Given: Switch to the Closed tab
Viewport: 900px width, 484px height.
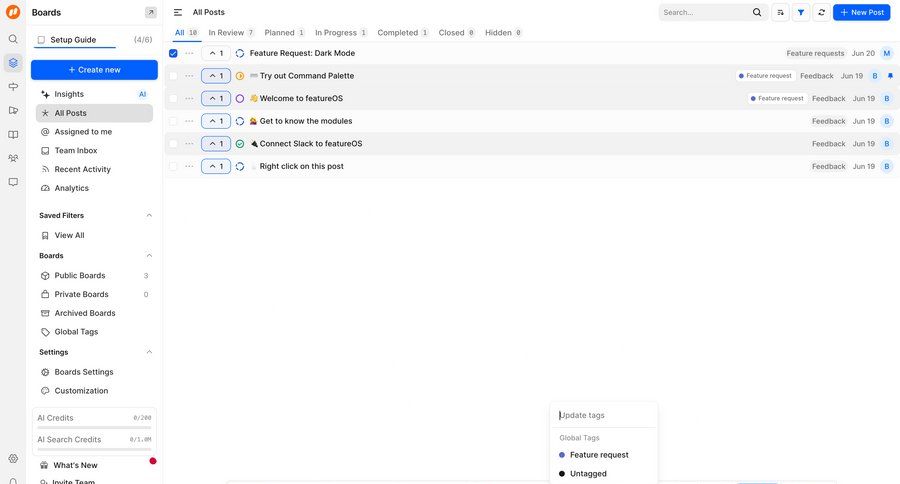Looking at the screenshot, I should click(x=457, y=33).
